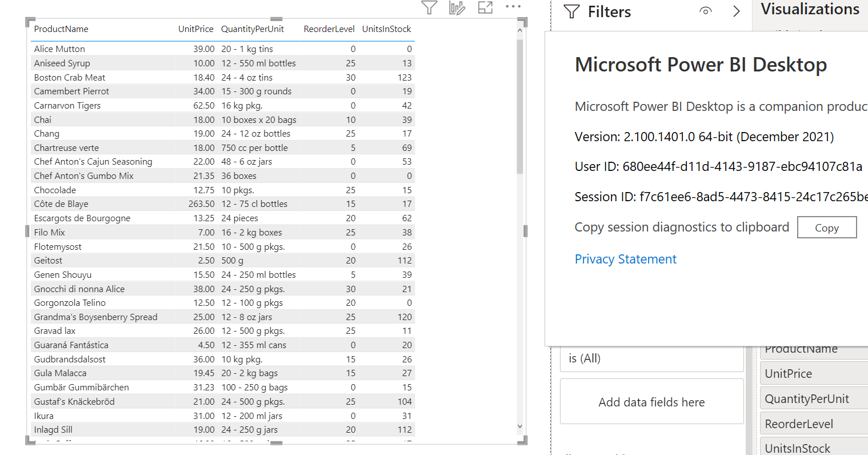Click the Version 2.100.1401.0 text line

point(704,137)
